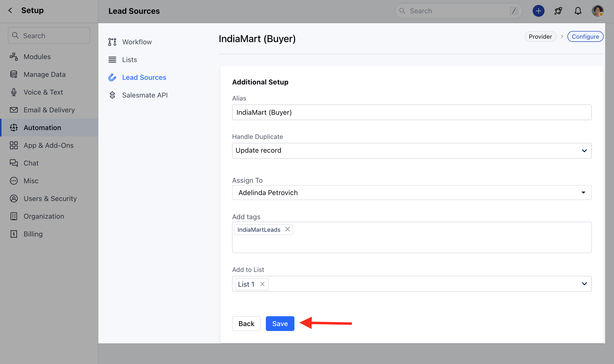Remove the IndiaMartLeads tag

coord(288,229)
